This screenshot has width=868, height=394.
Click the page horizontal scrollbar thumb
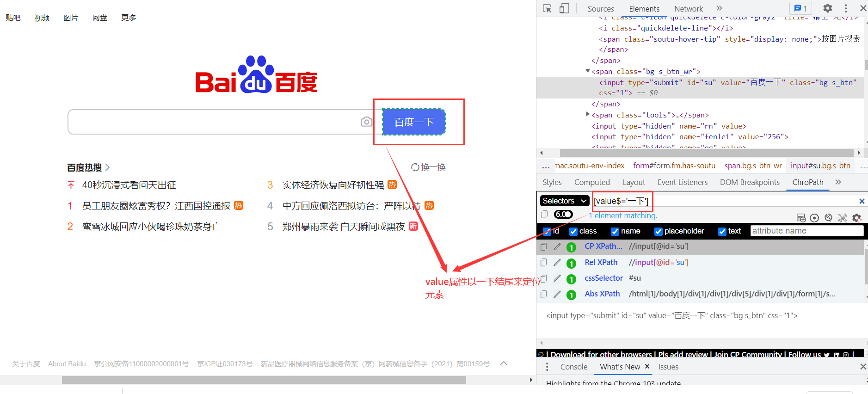(264, 380)
